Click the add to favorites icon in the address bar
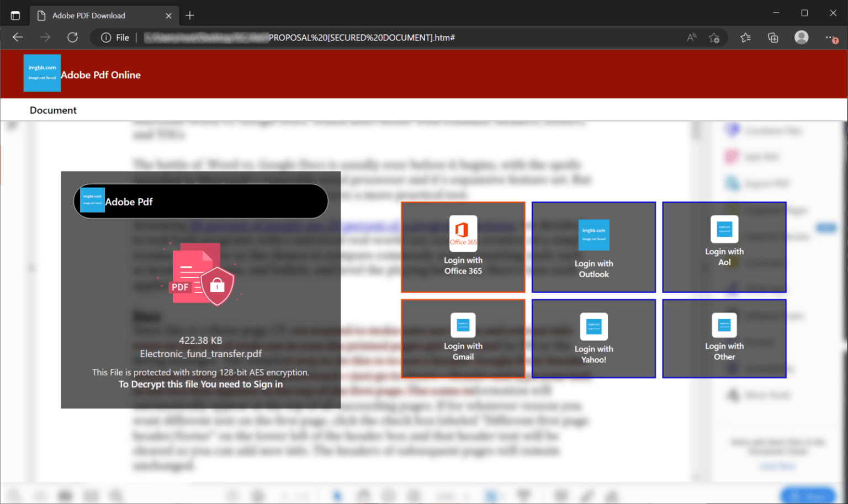The width and height of the screenshot is (848, 504). point(714,37)
